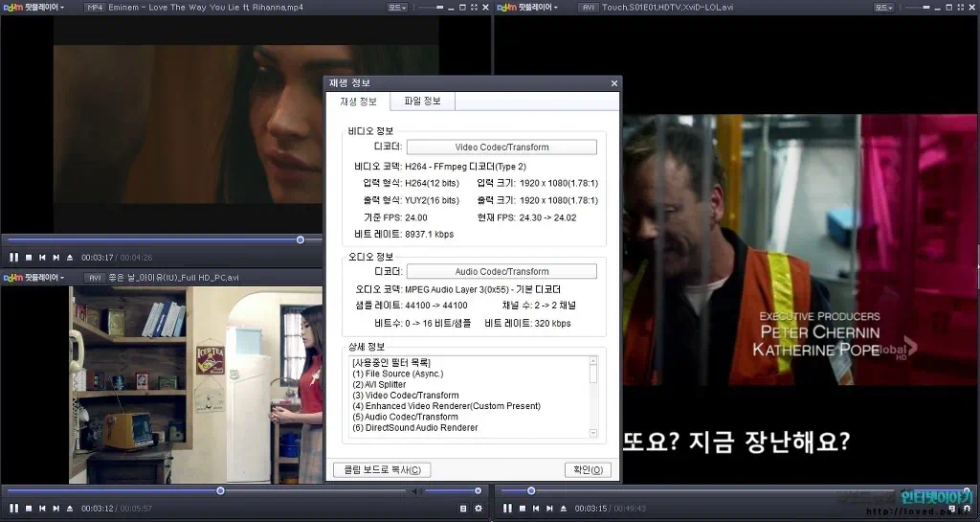Select '(1) File Source (Async.)' filter line
980x522 pixels.
point(397,374)
